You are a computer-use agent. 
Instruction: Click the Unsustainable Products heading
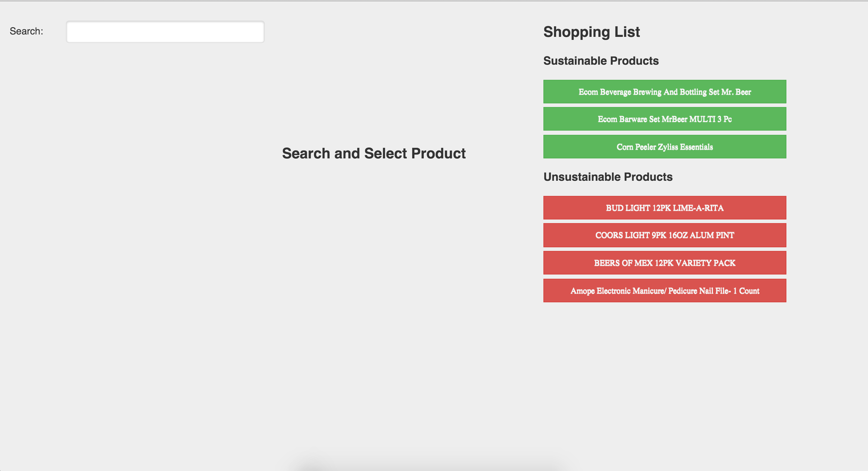608,177
